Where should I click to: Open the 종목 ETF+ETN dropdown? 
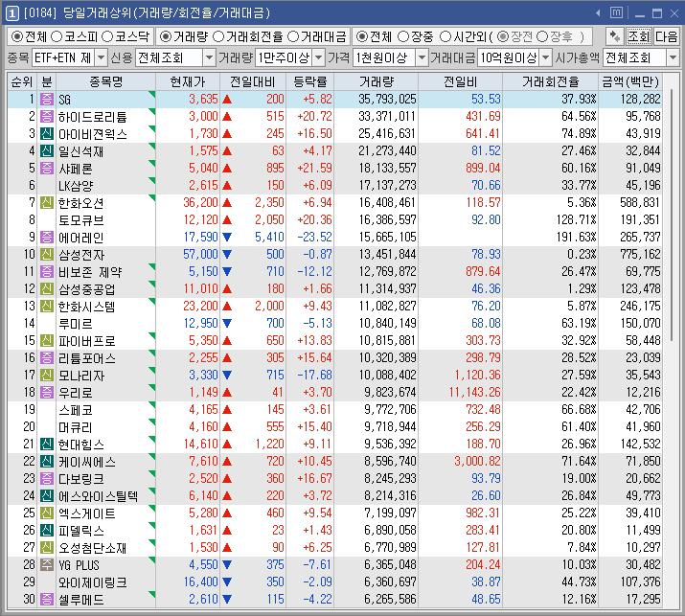click(101, 57)
